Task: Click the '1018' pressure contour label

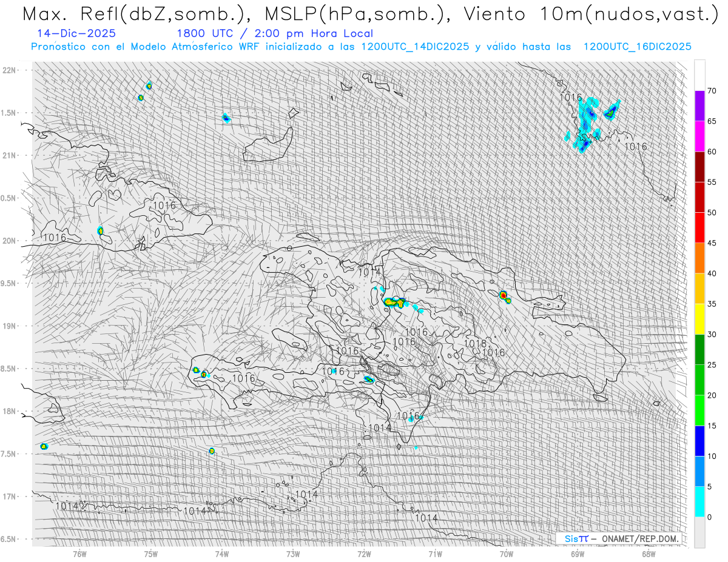Action: 475,344
